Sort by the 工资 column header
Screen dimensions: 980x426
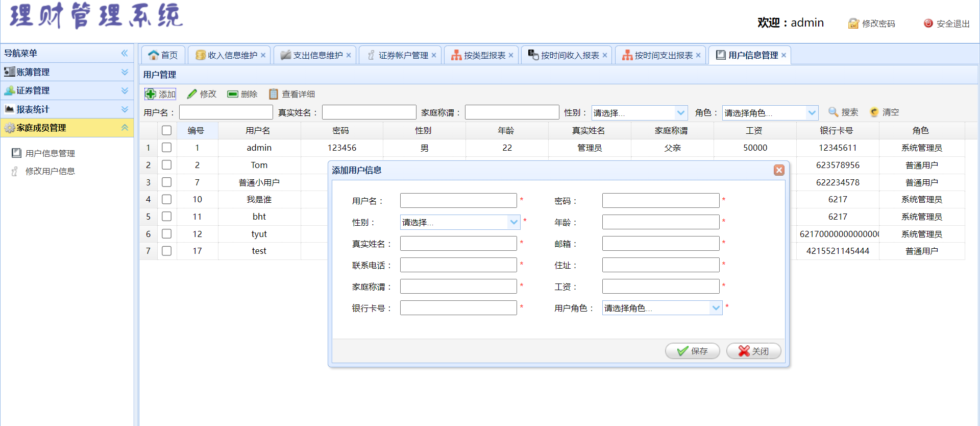pyautogui.click(x=754, y=130)
